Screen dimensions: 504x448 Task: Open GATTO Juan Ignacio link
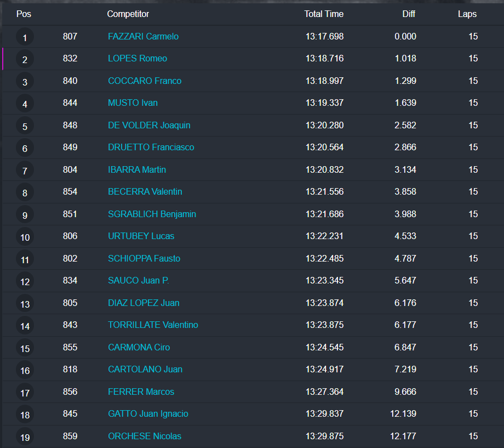[x=148, y=414]
